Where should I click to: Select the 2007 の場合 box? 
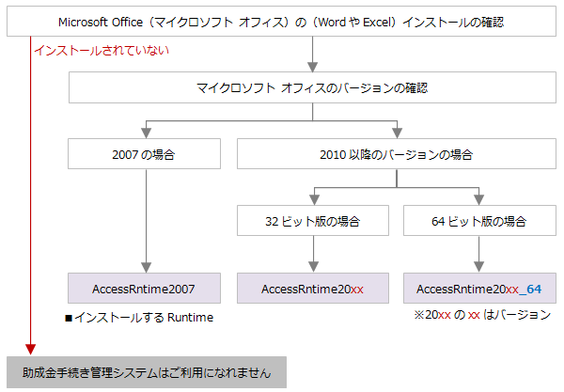pos(144,154)
